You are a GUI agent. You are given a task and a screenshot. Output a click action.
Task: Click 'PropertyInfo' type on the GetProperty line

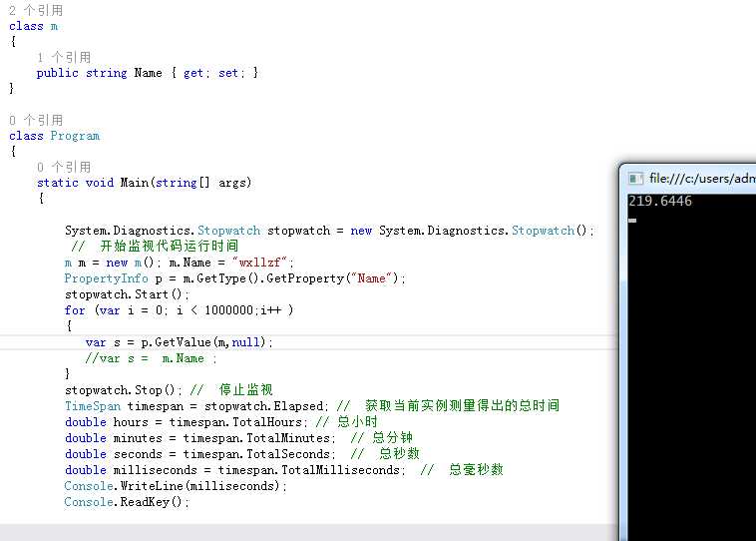tap(106, 278)
